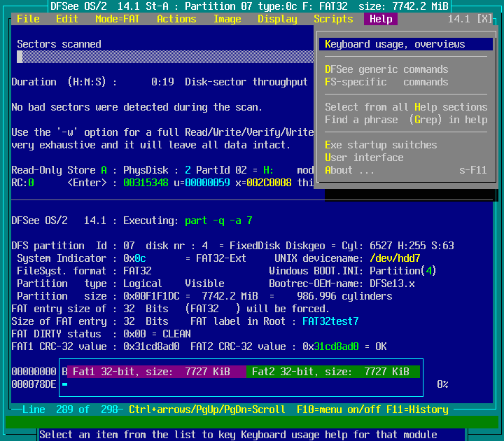Choose DFSee generic commands help
The width and height of the screenshot is (504, 441).
point(386,69)
